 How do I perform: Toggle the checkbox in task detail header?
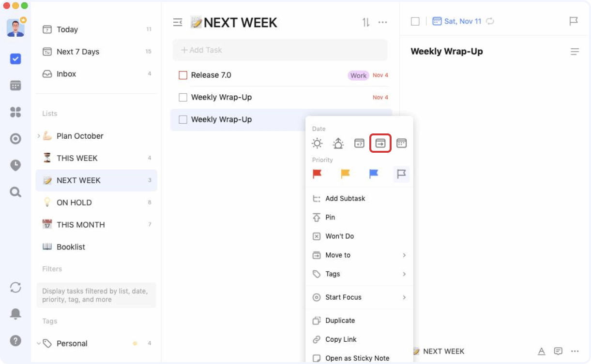point(415,21)
